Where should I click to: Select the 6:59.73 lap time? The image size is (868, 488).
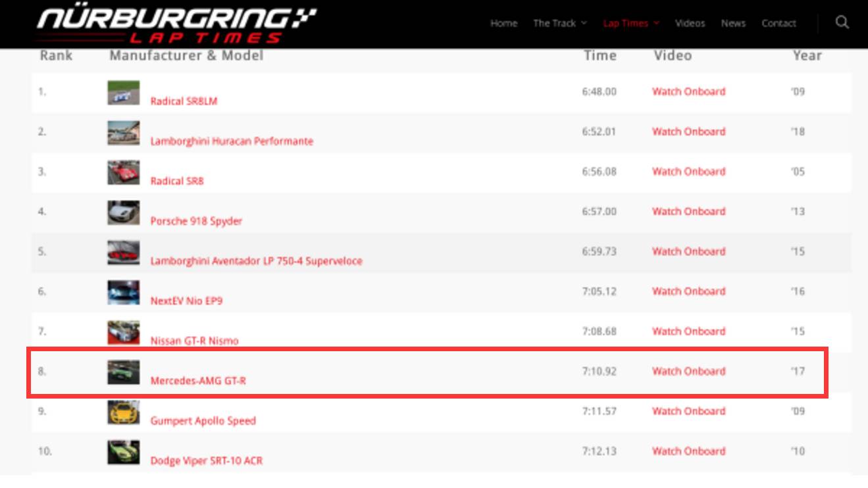coord(599,251)
